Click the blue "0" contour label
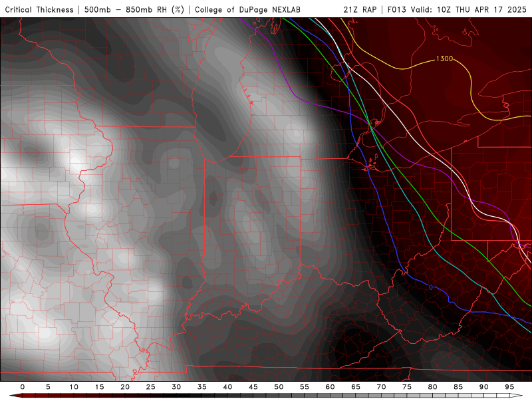 (x=431, y=287)
